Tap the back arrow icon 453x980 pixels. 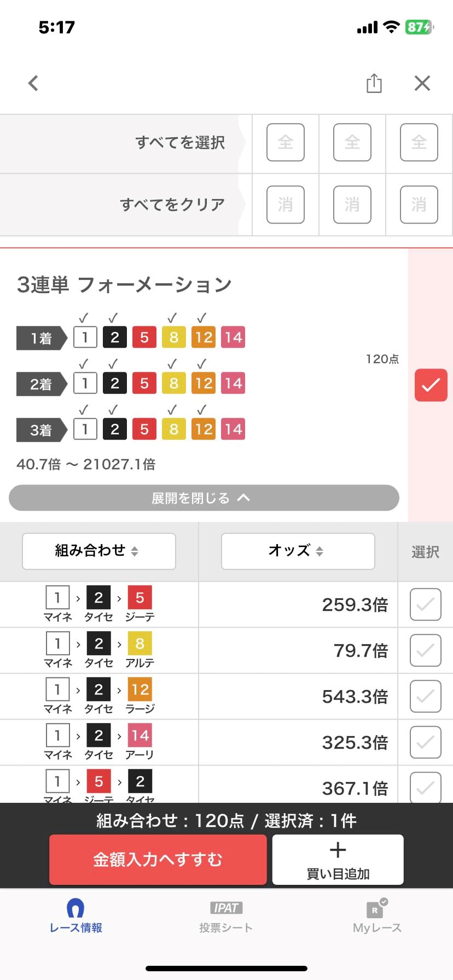[33, 83]
